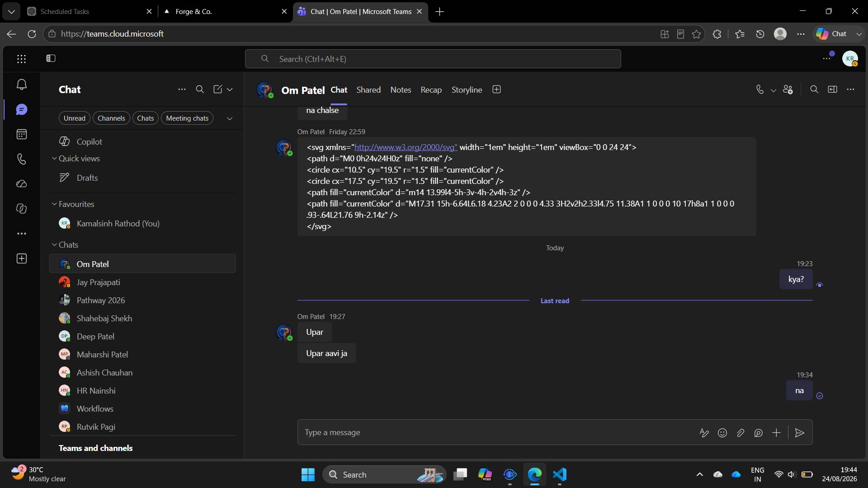Switch to the Recap tab

[x=431, y=90]
